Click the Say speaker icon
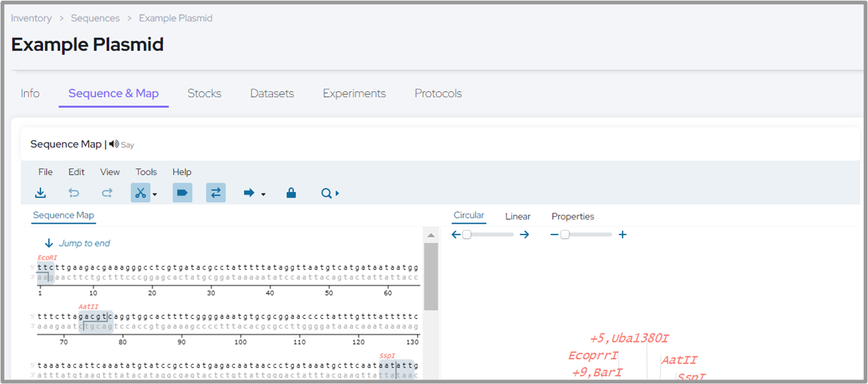The width and height of the screenshot is (868, 384). coord(114,145)
